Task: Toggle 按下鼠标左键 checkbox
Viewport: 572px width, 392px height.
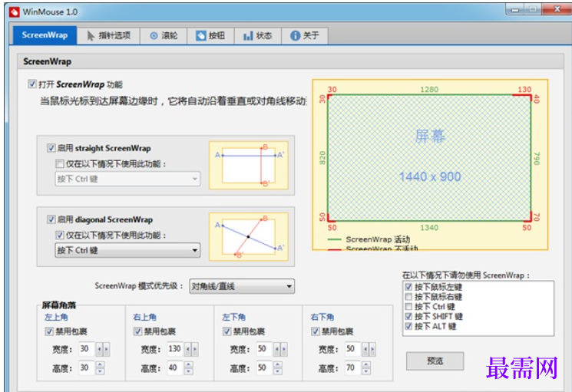Action: (x=408, y=287)
